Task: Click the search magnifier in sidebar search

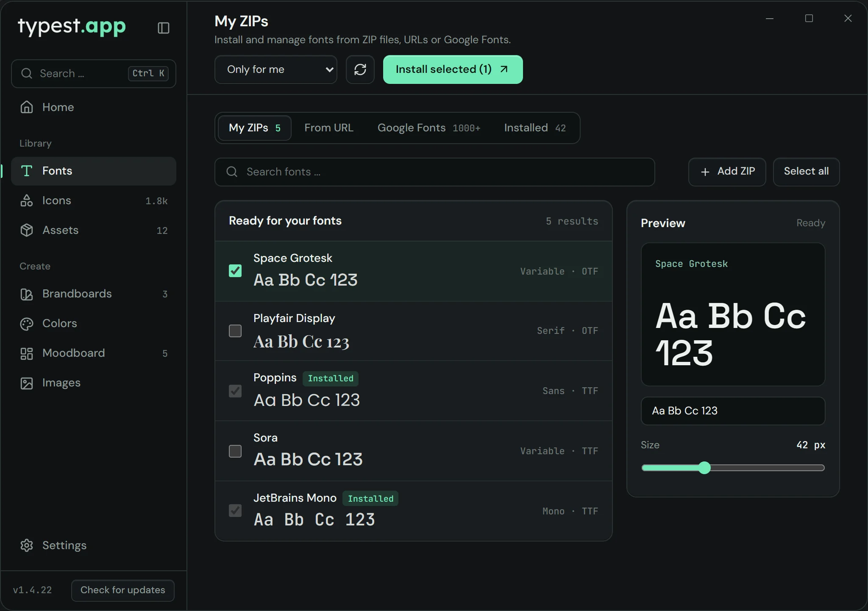Action: 27,73
